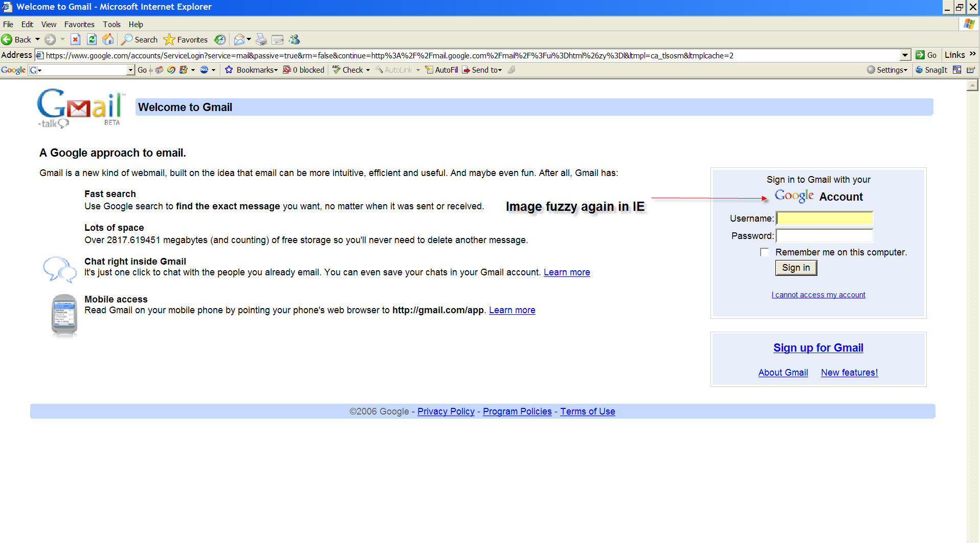This screenshot has height=543, width=980.
Task: Launch the SnagIt capture button
Action: (x=931, y=70)
